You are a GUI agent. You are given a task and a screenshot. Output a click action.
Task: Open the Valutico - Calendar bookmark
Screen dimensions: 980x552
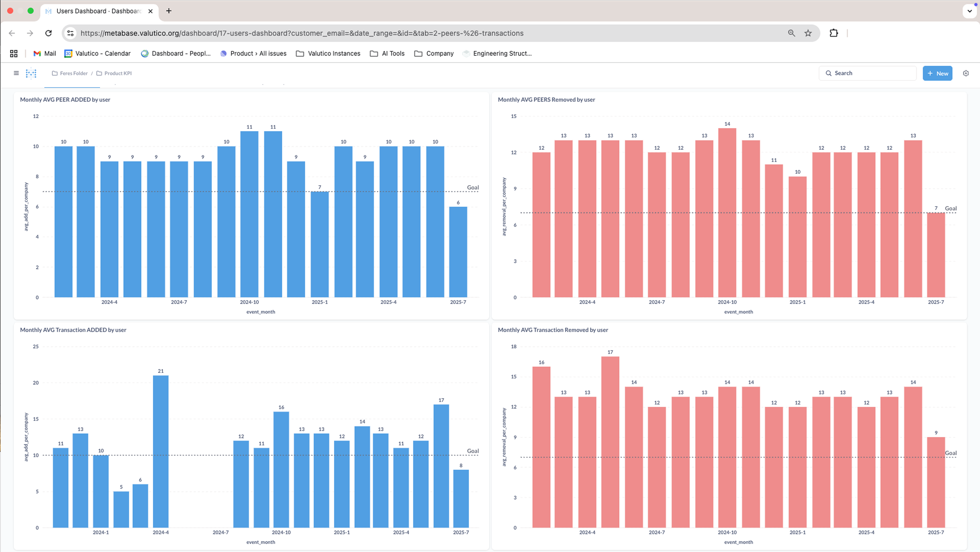pos(97,53)
